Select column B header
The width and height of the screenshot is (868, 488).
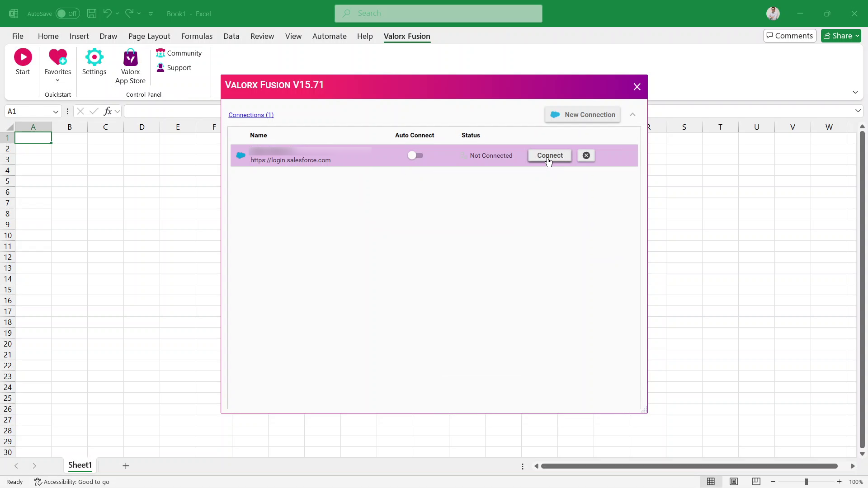click(70, 127)
